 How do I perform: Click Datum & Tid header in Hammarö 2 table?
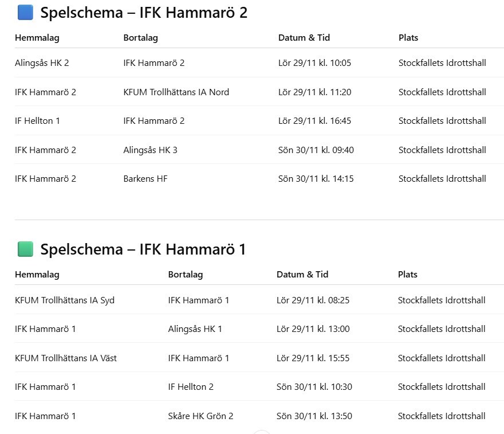point(304,38)
